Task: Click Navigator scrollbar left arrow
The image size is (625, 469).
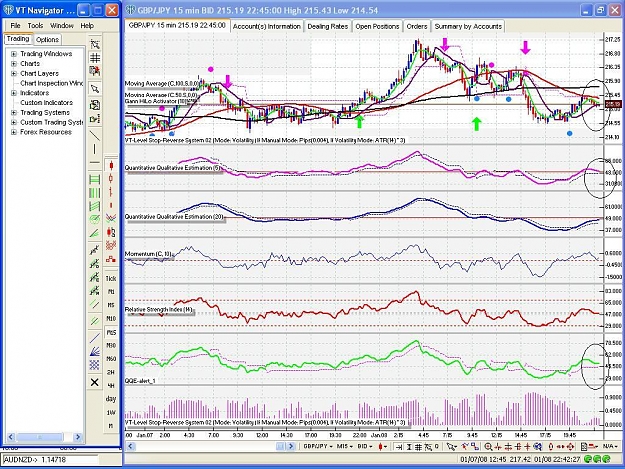Action: point(11,437)
